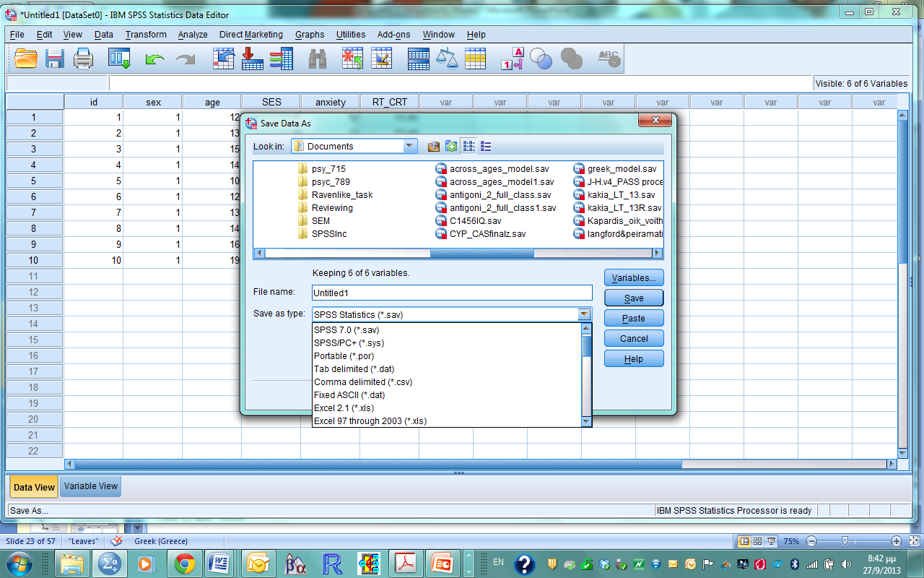
Task: Click the Weight cases scales icon
Action: pos(447,59)
